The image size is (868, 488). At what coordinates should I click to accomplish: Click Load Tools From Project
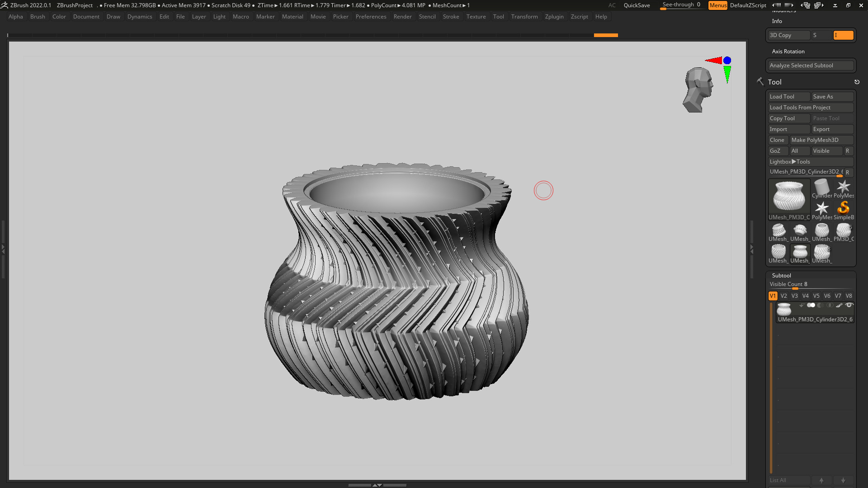click(811, 108)
